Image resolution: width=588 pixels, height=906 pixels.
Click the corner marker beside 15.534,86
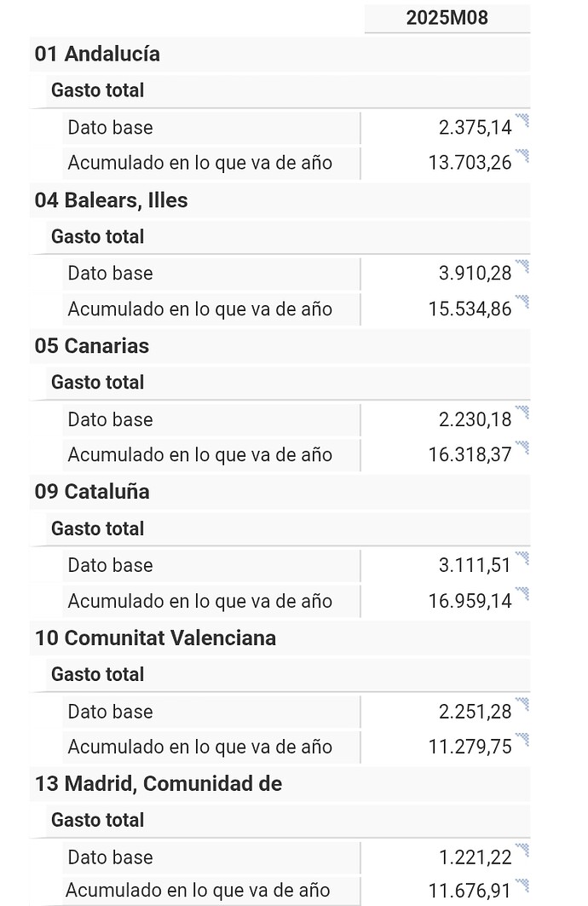[x=522, y=301]
